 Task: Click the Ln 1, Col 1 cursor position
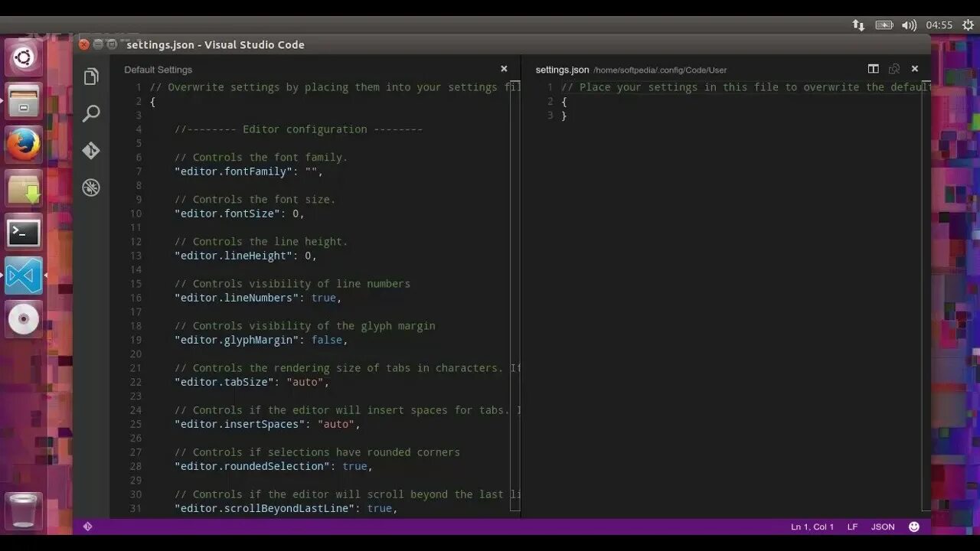pyautogui.click(x=812, y=527)
